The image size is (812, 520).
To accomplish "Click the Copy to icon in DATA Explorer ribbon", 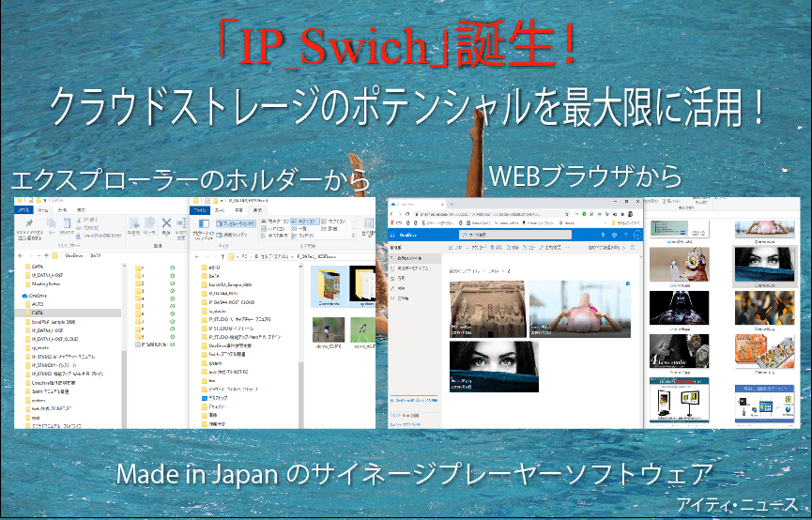I will click(149, 222).
